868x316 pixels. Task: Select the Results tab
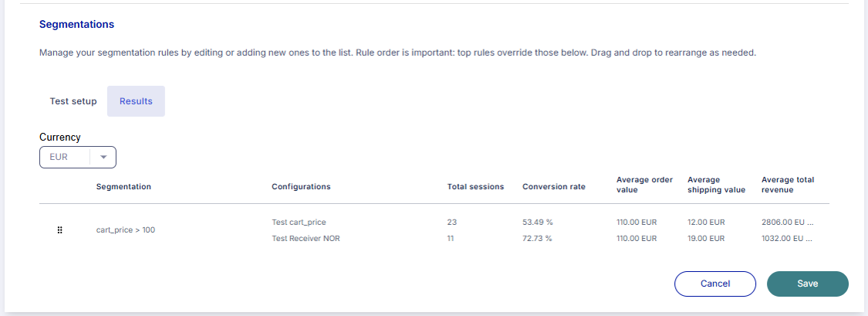(136, 101)
